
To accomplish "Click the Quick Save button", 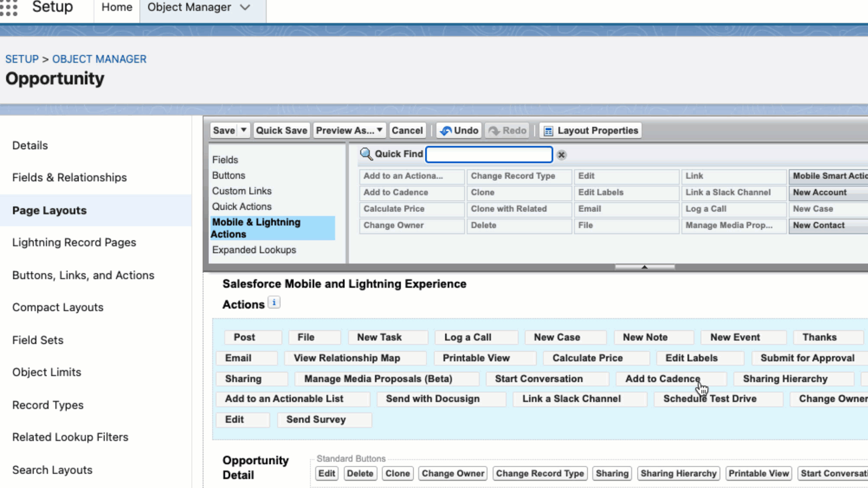I will [x=281, y=130].
